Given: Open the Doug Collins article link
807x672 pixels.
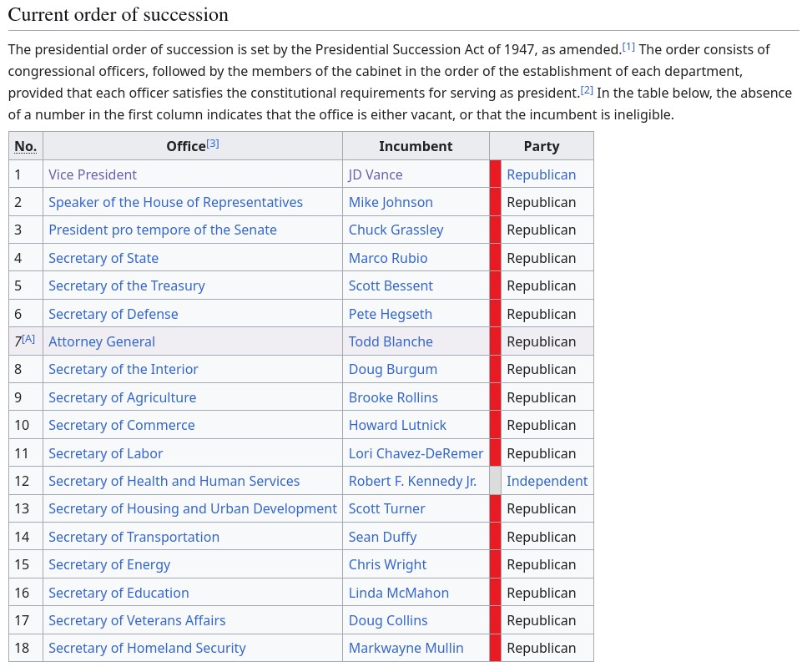Looking at the screenshot, I should point(389,620).
